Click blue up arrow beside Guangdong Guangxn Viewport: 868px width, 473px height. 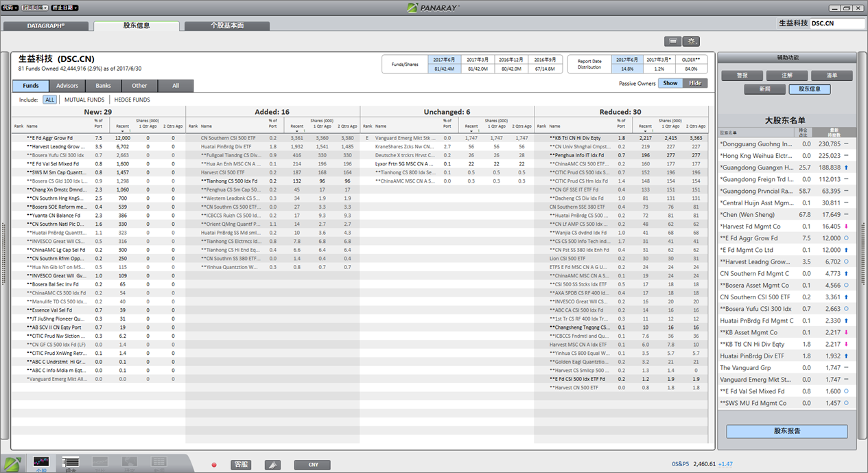point(845,168)
